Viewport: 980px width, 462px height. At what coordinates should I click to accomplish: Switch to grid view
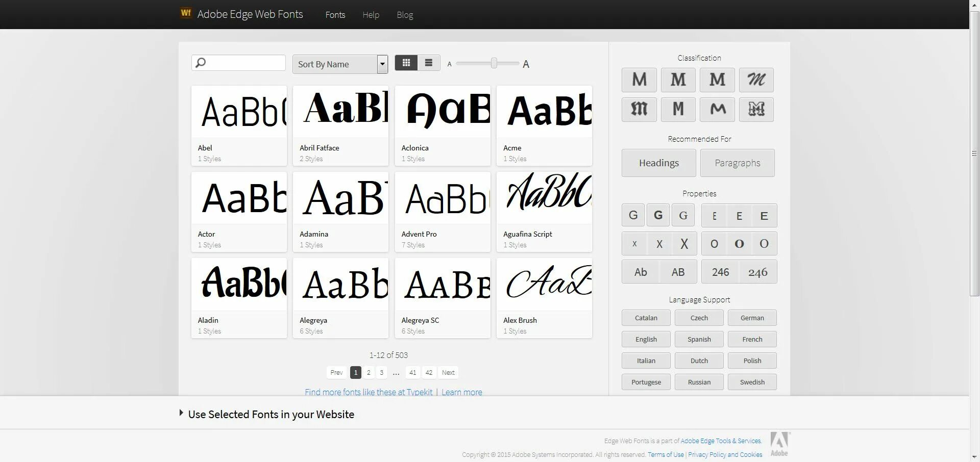coord(406,63)
